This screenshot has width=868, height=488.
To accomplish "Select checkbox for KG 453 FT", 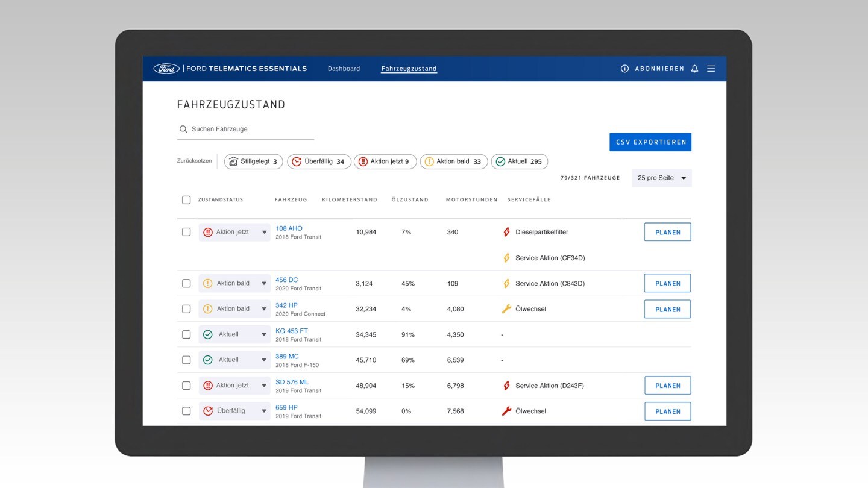I will click(x=186, y=334).
